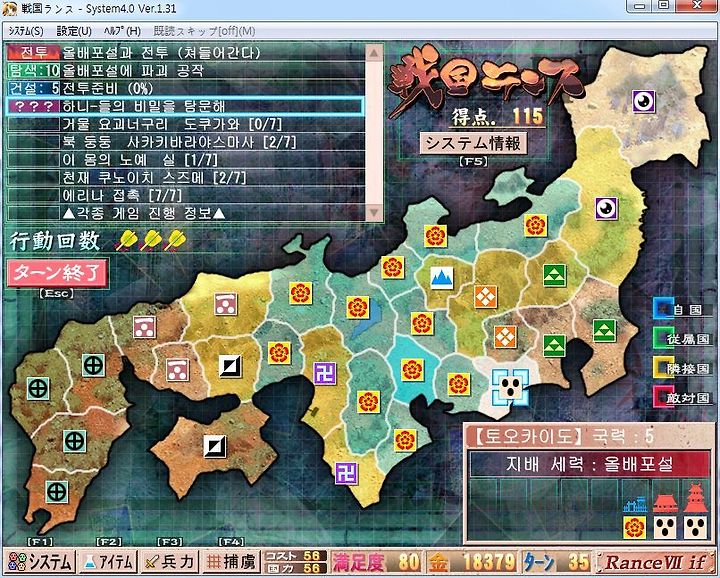720x578 pixels.
Task: Click the 지배 세력 : 올배포설 label
Action: point(589,464)
